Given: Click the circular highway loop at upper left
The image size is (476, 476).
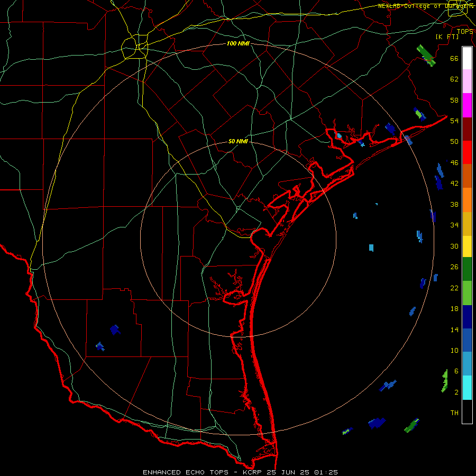Looking at the screenshot, I should pos(135,47).
